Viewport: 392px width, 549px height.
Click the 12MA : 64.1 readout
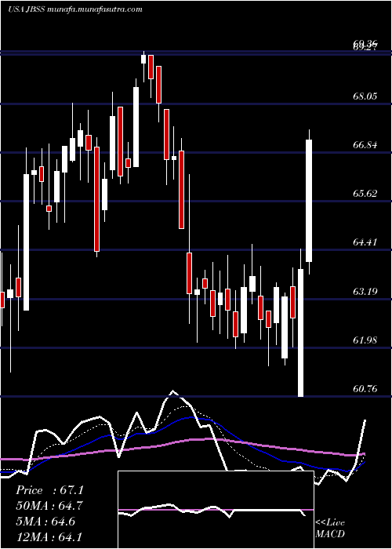click(49, 536)
